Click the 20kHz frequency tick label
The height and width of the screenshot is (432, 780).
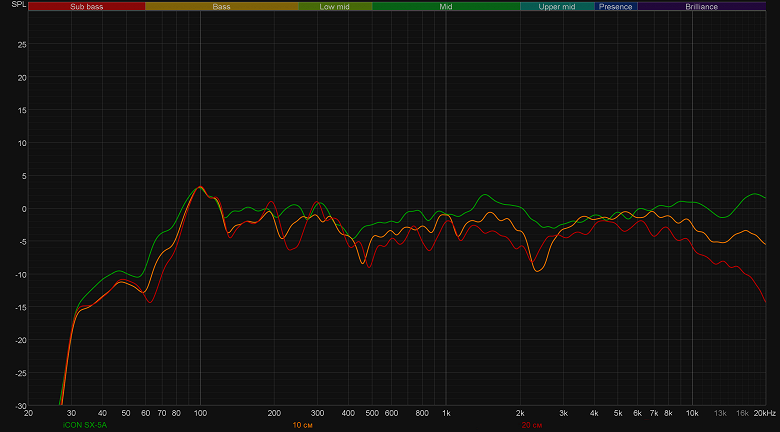(765, 413)
